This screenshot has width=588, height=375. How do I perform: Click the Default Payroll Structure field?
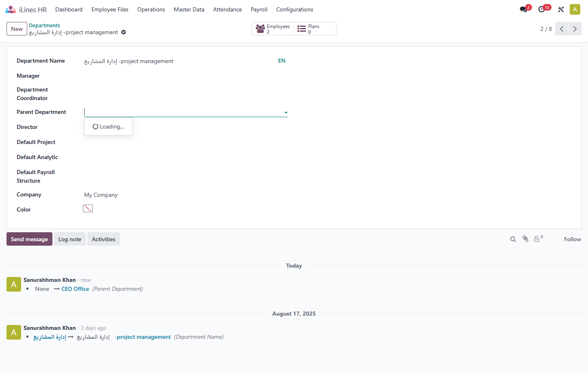186,172
